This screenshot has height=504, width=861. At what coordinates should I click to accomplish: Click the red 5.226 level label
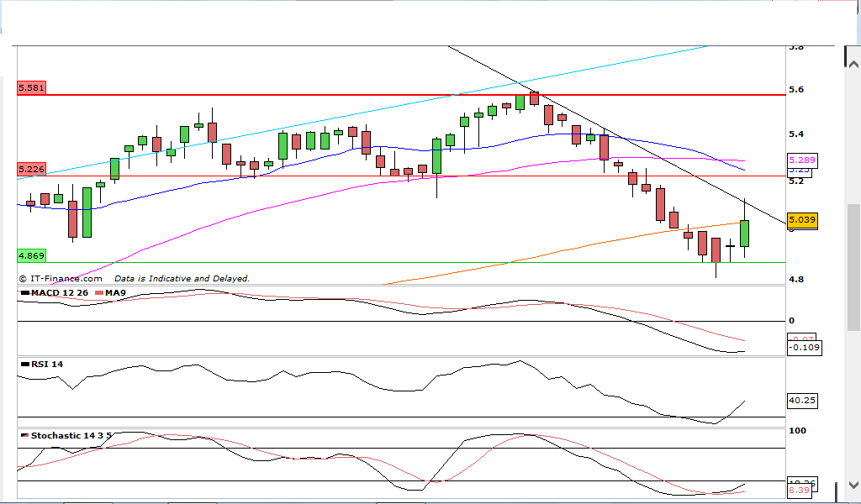click(31, 169)
